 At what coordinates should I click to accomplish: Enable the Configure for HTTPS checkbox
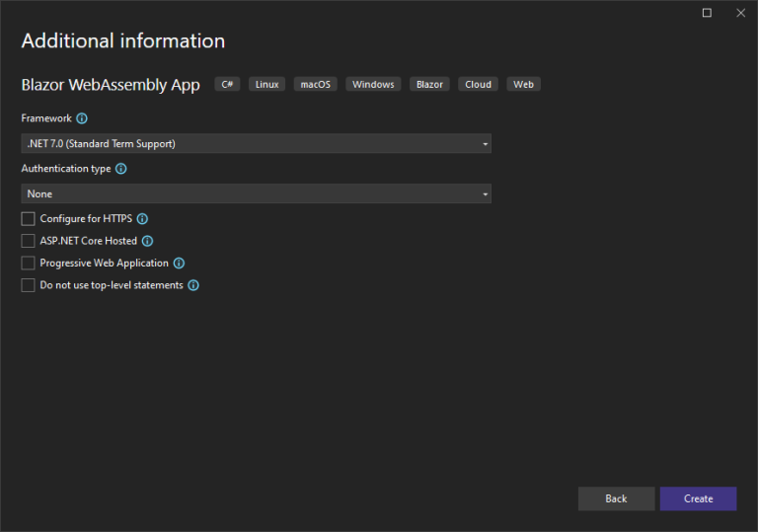click(28, 219)
